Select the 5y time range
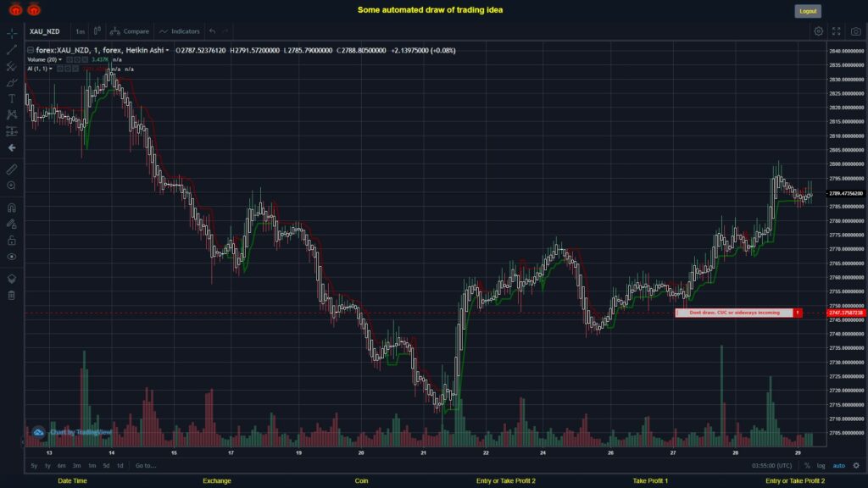This screenshot has height=488, width=868. (34, 466)
